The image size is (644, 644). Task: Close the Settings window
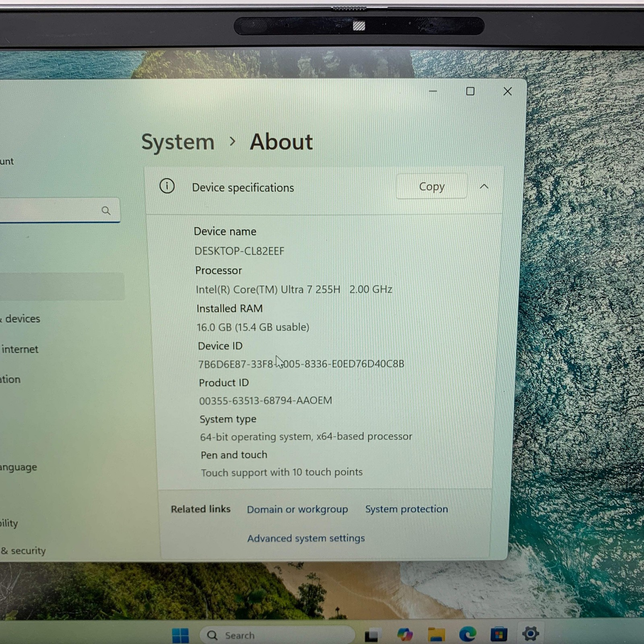click(x=508, y=91)
